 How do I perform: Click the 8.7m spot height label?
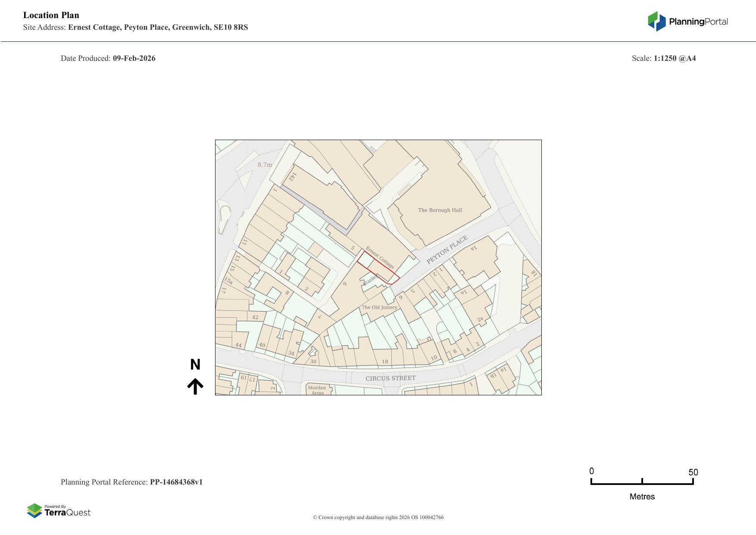coord(265,165)
